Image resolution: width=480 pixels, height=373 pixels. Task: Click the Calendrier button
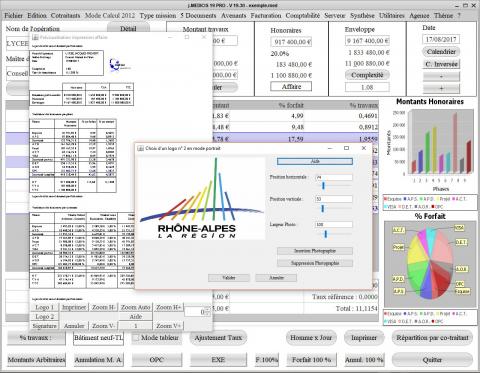pyautogui.click(x=441, y=52)
